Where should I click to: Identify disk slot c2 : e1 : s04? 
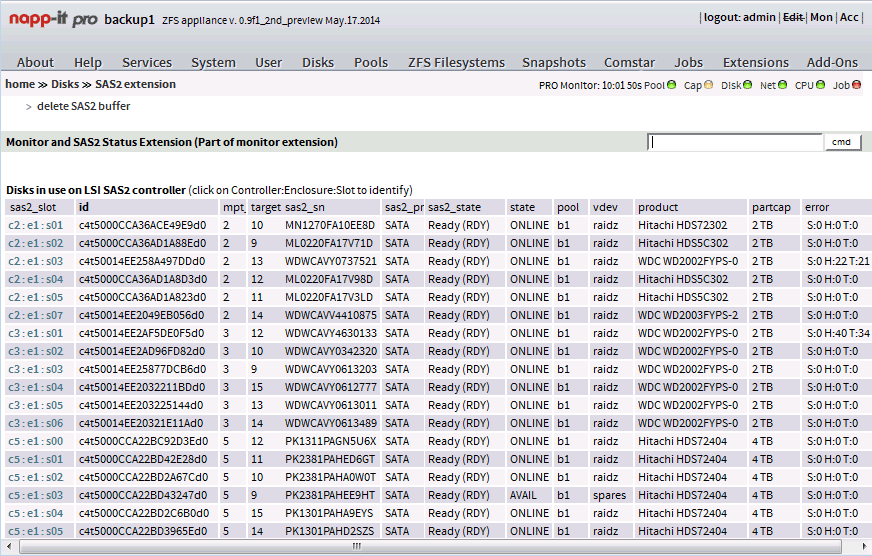click(36, 279)
